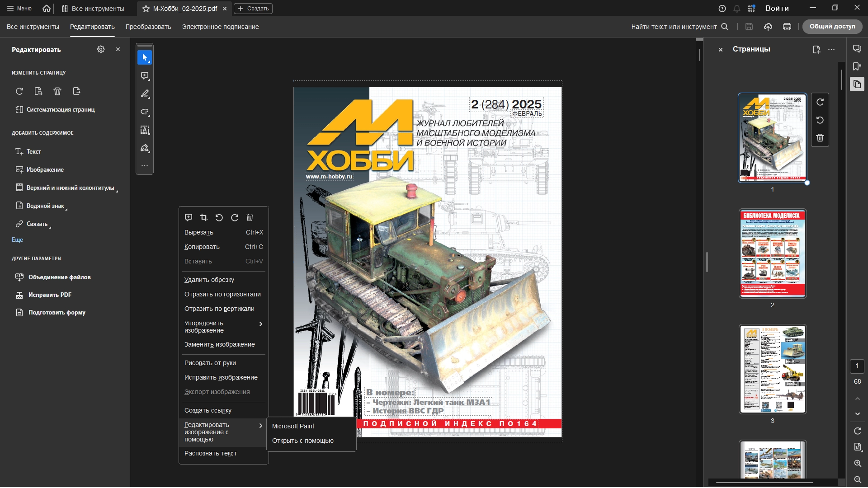Image resolution: width=868 pixels, height=488 pixels.
Task: Expand Верхний и нижний колонтитулы dropdown
Action: [x=70, y=188]
